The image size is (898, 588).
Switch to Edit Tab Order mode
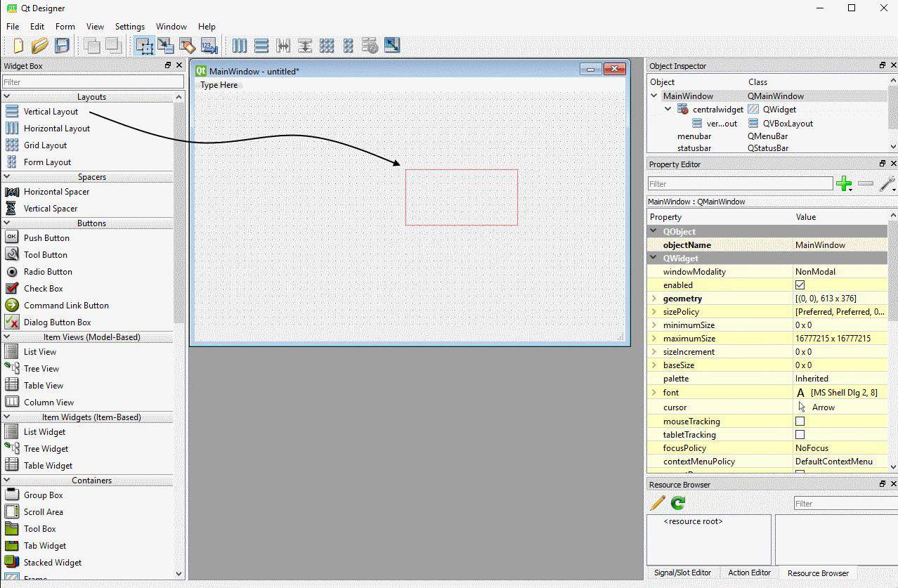(208, 46)
